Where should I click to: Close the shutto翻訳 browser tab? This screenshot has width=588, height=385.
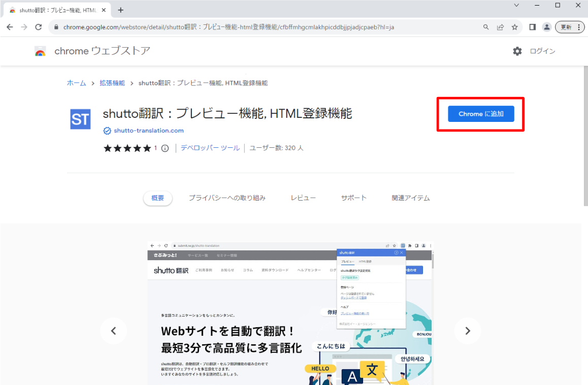click(104, 10)
